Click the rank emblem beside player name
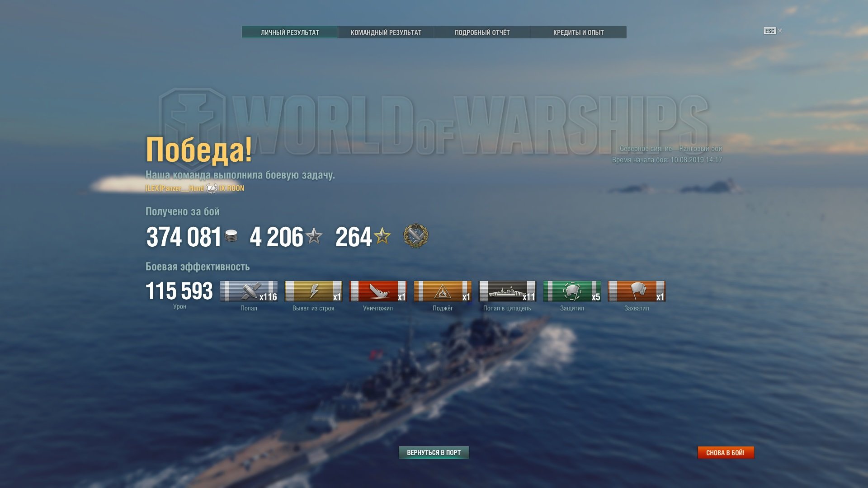The image size is (868, 488). [x=212, y=188]
